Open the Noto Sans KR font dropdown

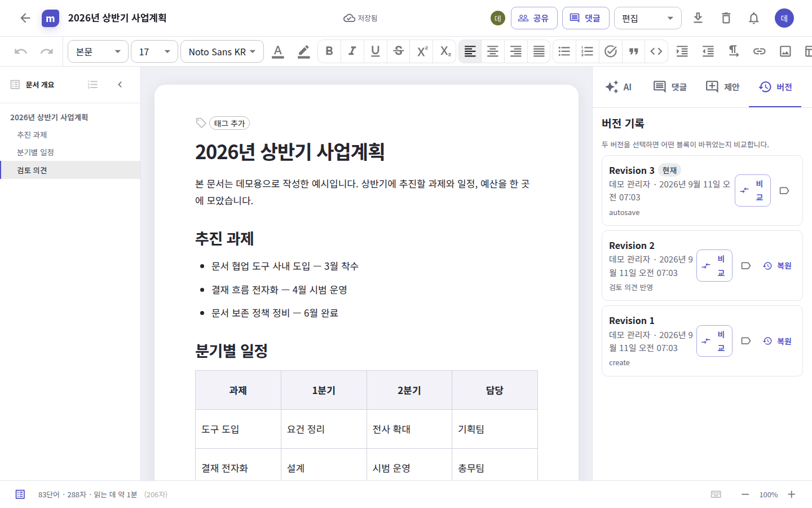coord(222,51)
